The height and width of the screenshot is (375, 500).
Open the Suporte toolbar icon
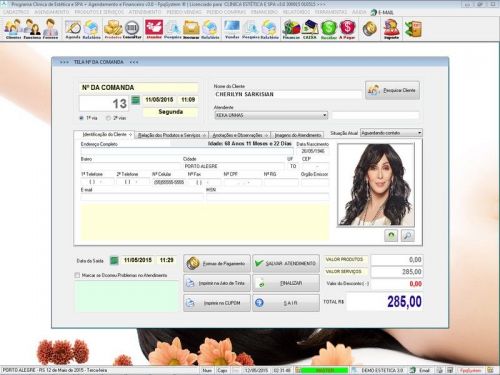click(x=391, y=29)
